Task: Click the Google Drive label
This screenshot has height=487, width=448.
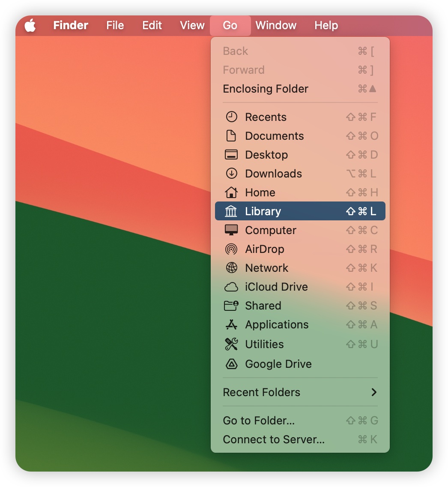Action: click(278, 364)
